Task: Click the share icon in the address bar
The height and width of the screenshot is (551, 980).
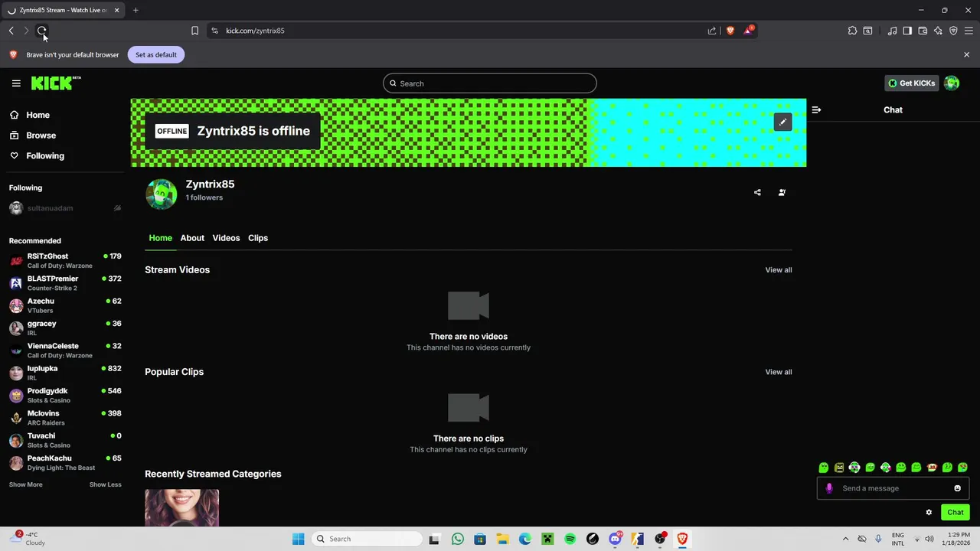Action: point(712,31)
